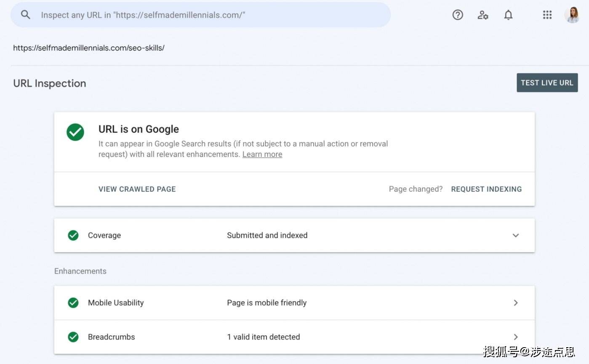Click the Mobile Usability green check icon

click(x=73, y=303)
